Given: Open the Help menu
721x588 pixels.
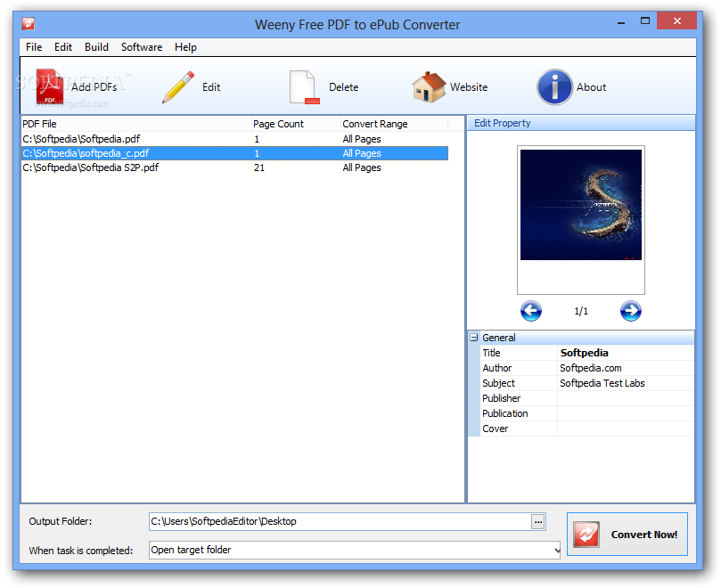Looking at the screenshot, I should [185, 47].
